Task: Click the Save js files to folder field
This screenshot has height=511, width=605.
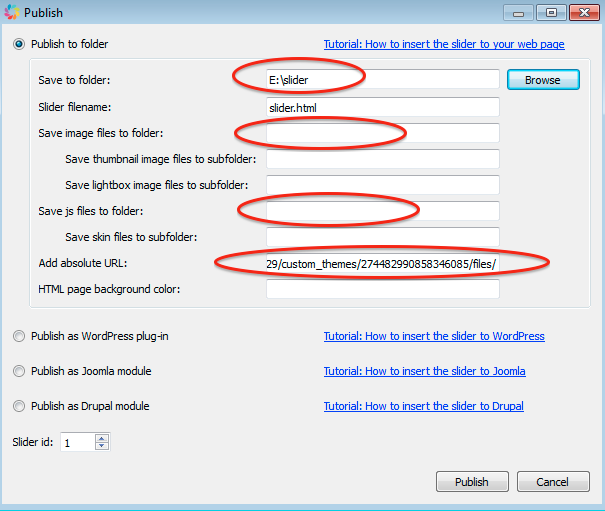Action: pyautogui.click(x=383, y=211)
